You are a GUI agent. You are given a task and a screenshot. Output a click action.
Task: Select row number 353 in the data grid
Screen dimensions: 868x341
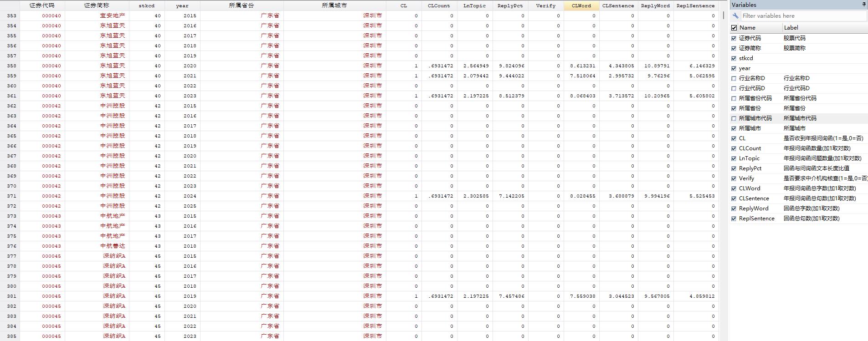[x=10, y=15]
